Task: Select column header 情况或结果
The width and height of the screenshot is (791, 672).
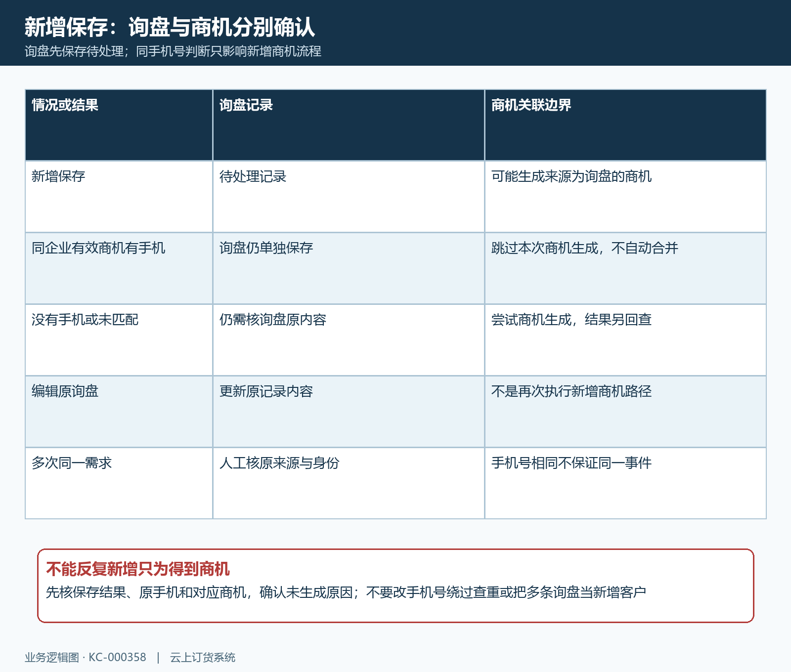Action: pyautogui.click(x=119, y=125)
